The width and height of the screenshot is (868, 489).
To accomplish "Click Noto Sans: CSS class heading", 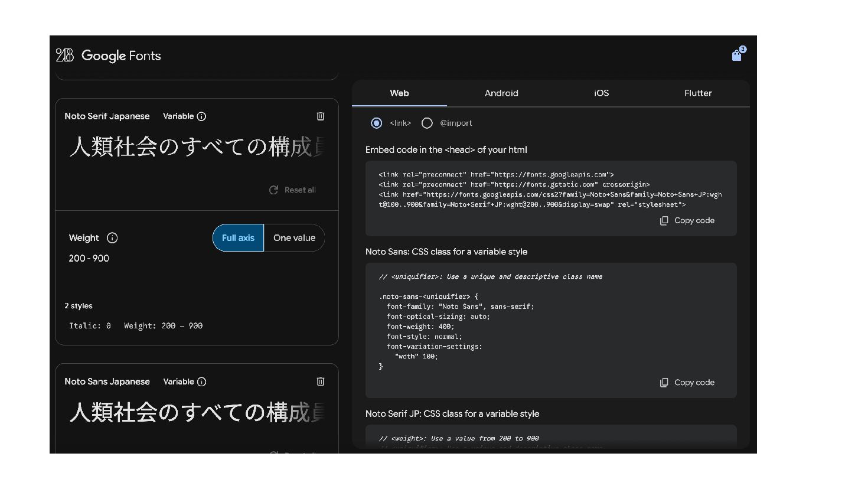I will coord(446,252).
